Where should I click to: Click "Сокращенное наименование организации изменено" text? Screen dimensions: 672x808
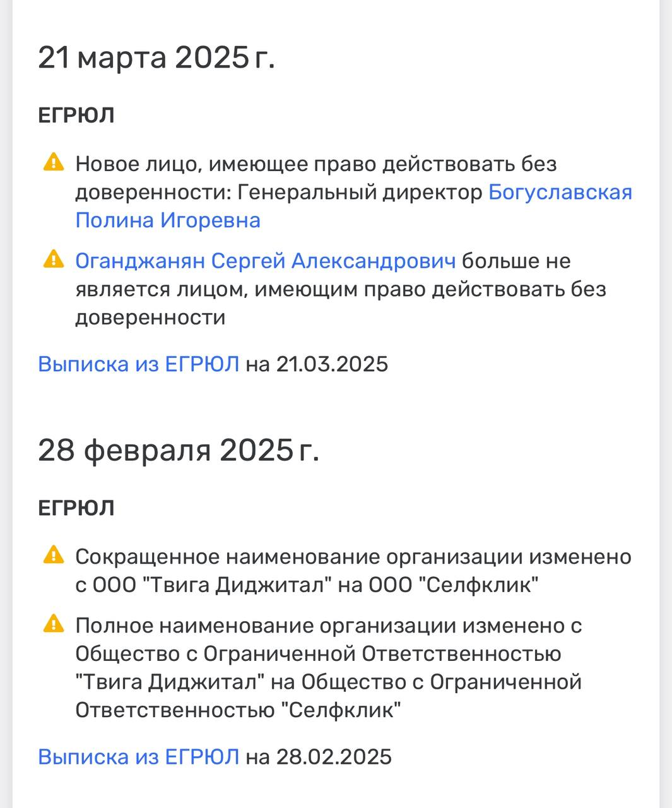pos(353,557)
